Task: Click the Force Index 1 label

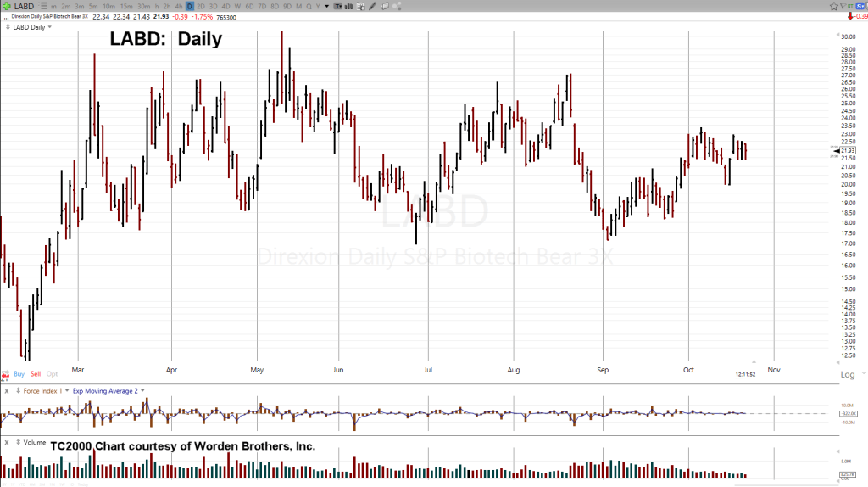Action: [x=43, y=391]
